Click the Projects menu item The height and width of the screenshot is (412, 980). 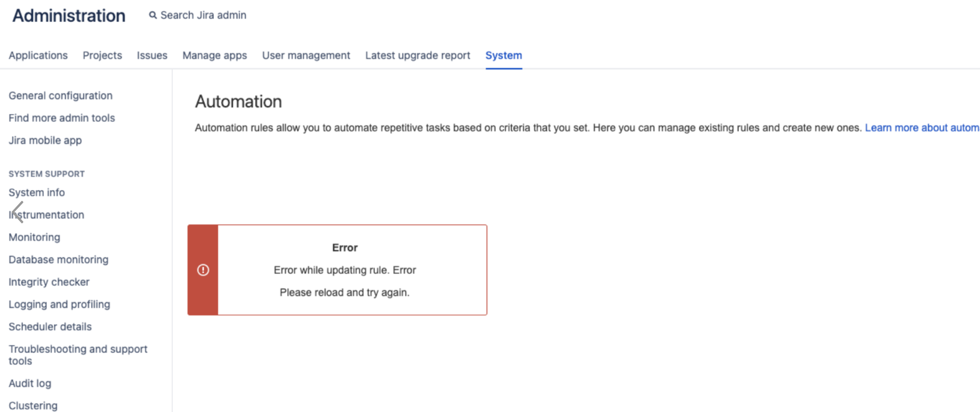click(102, 56)
